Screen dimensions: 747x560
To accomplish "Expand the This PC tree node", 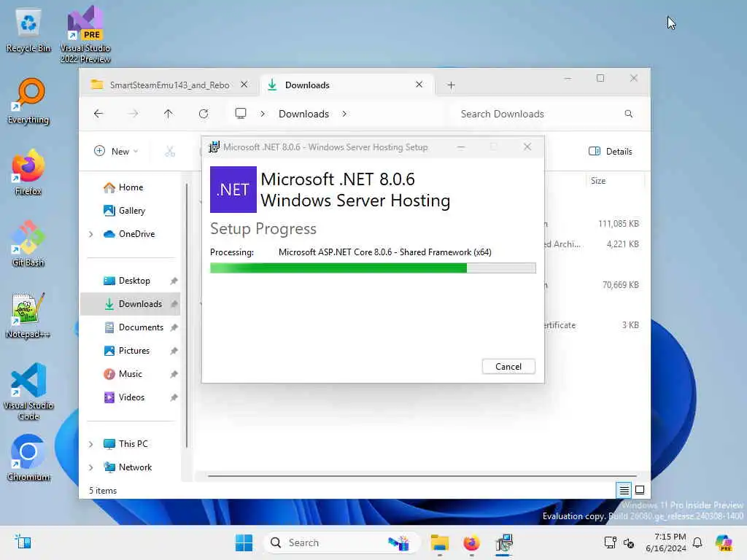I will pos(91,444).
